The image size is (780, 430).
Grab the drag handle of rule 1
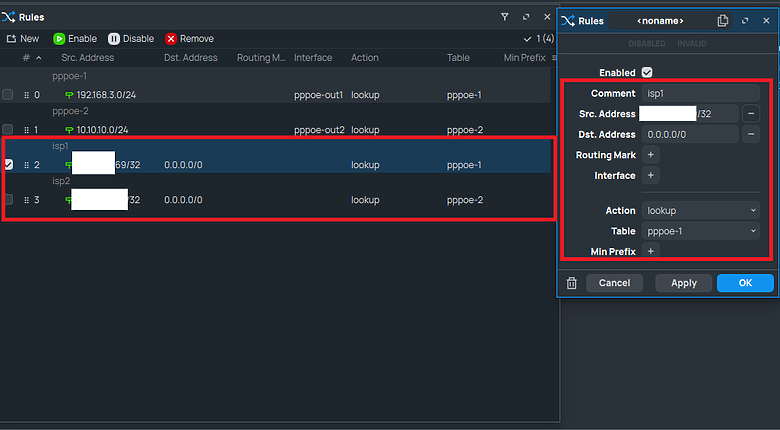click(26, 130)
